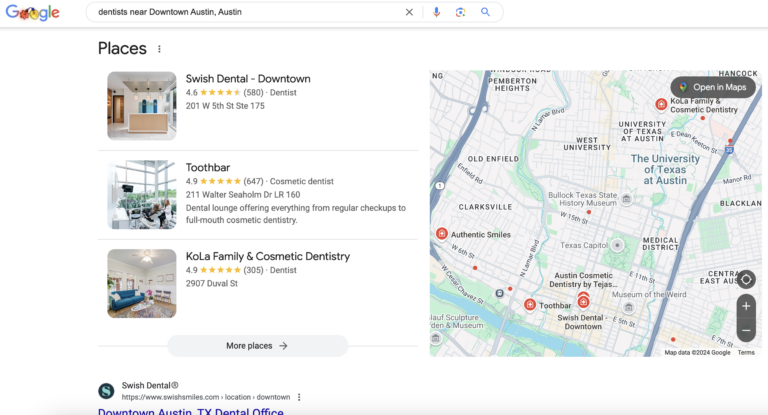Click the Toothbar photo thumbnail

142,195
